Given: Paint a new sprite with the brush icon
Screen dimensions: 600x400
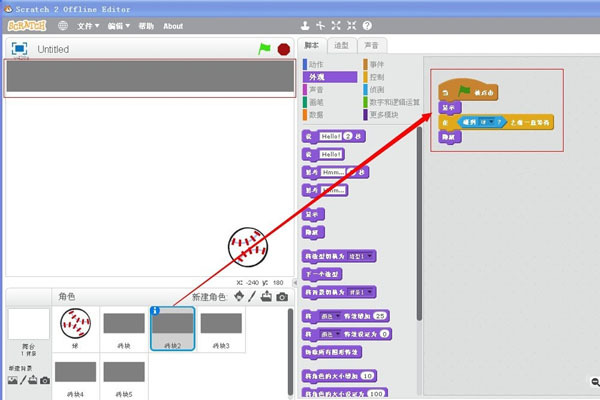Looking at the screenshot, I should point(252,297).
